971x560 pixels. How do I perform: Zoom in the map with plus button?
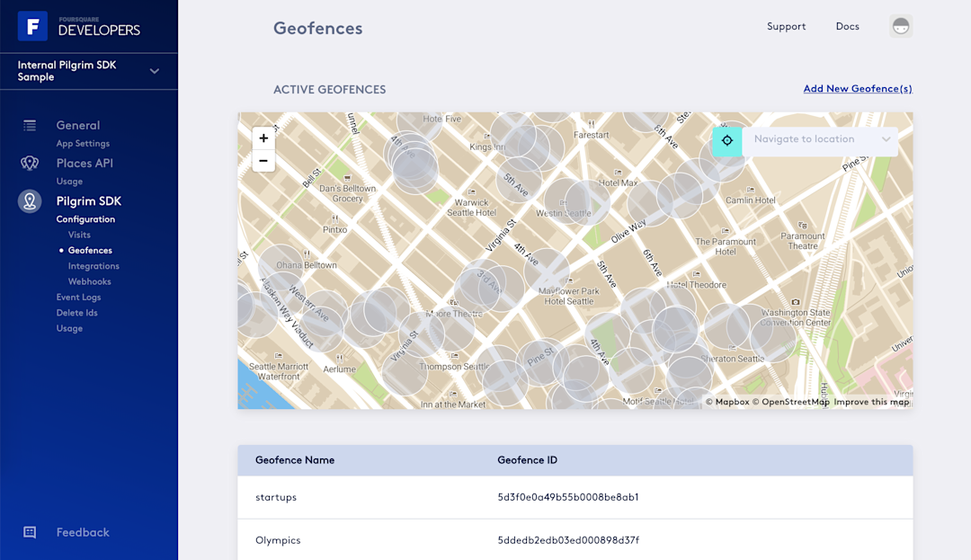point(263,138)
